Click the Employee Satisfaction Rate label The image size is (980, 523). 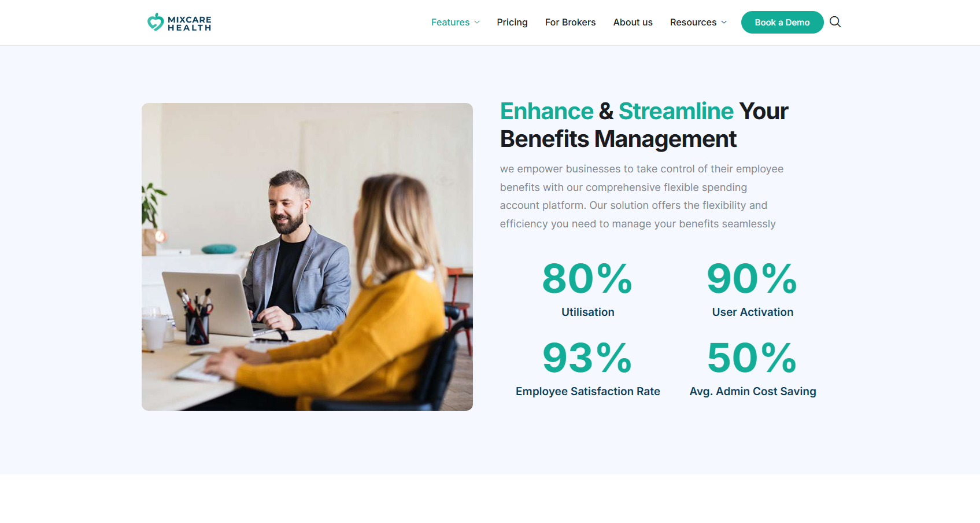(x=587, y=392)
